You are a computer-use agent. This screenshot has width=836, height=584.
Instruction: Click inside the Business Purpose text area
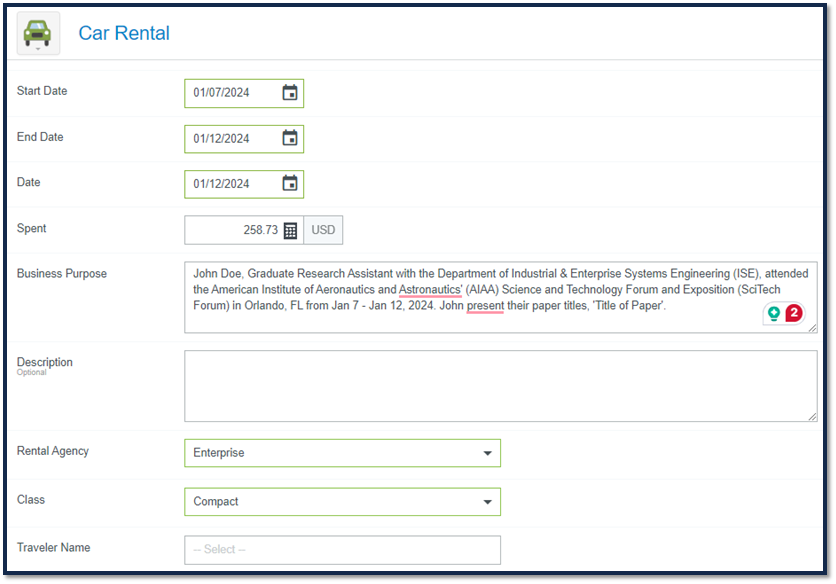point(501,297)
